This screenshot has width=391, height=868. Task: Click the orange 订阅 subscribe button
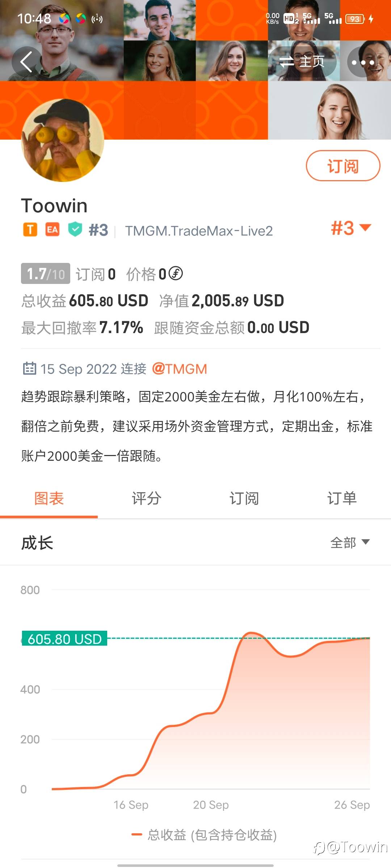tap(343, 166)
